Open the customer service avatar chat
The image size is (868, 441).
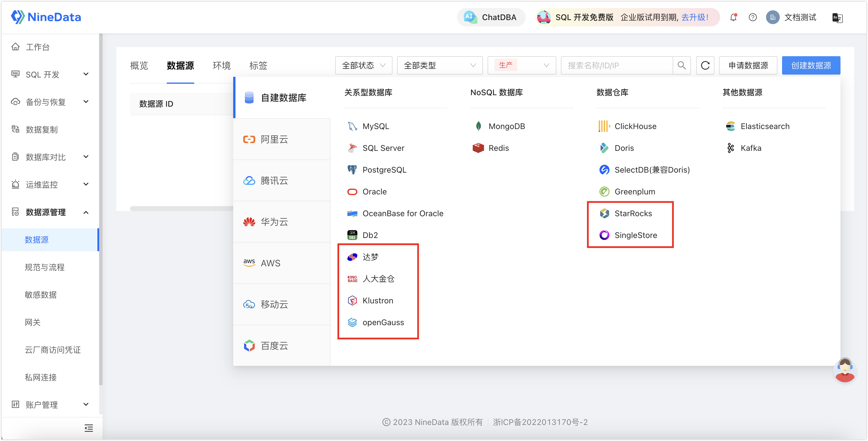point(845,370)
